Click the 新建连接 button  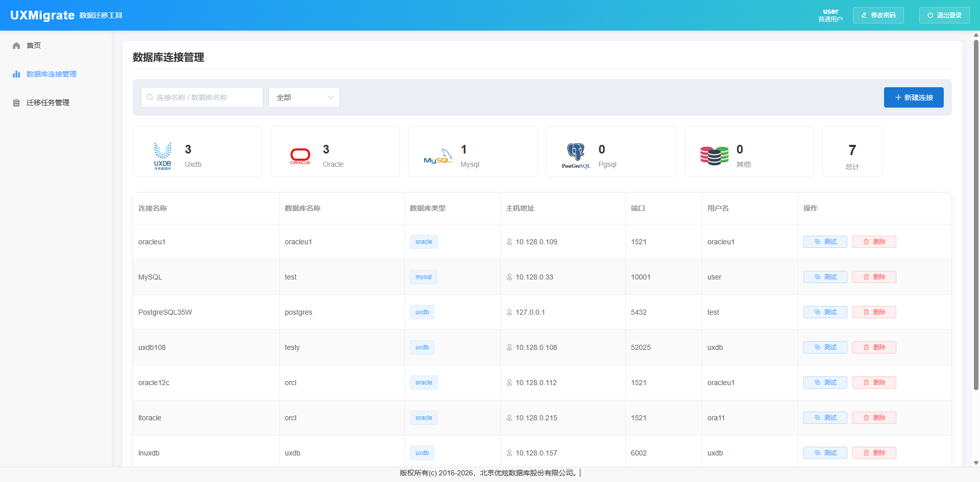click(x=913, y=97)
